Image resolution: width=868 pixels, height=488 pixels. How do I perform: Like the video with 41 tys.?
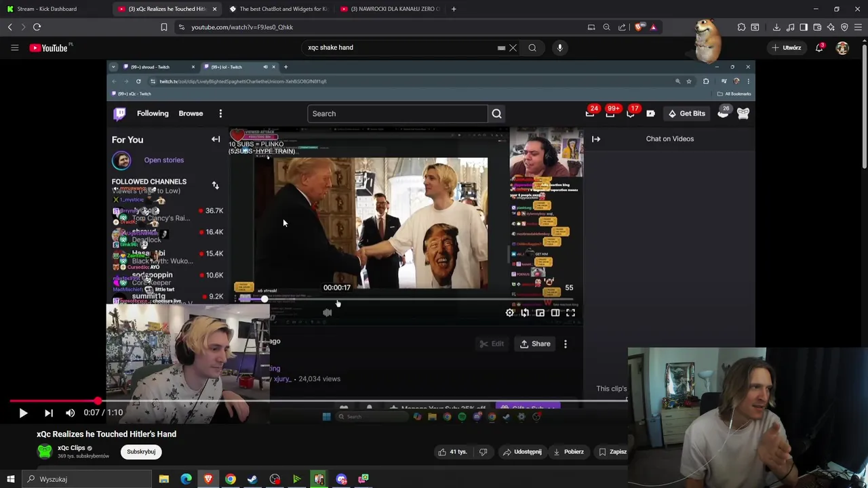point(452,452)
